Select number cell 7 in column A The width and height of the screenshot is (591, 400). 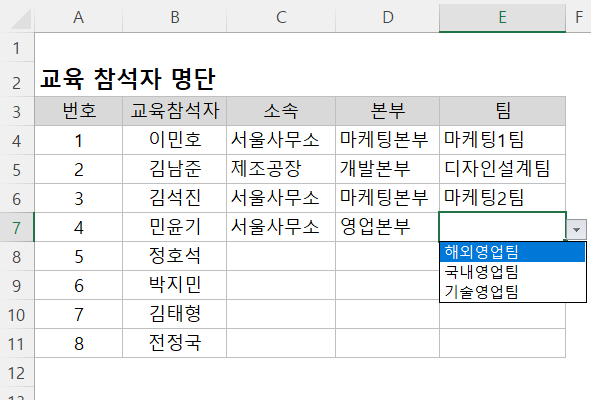pos(78,314)
